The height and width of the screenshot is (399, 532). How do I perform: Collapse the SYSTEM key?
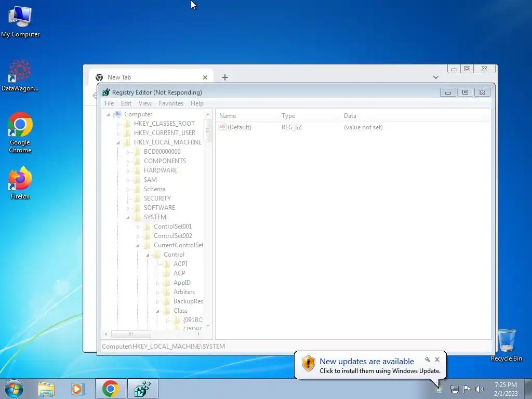point(128,218)
